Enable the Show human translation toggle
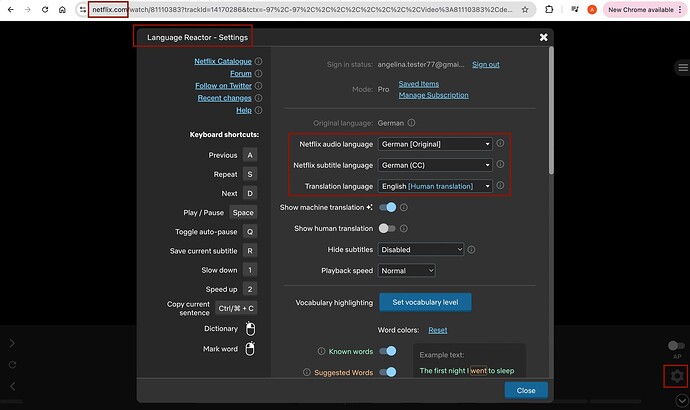This screenshot has height=410, width=690. [387, 228]
